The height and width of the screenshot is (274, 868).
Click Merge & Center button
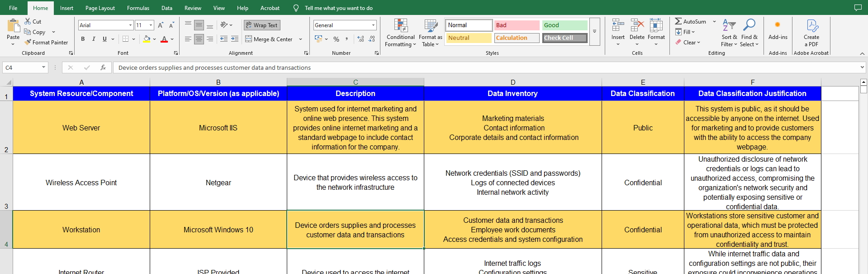click(269, 39)
